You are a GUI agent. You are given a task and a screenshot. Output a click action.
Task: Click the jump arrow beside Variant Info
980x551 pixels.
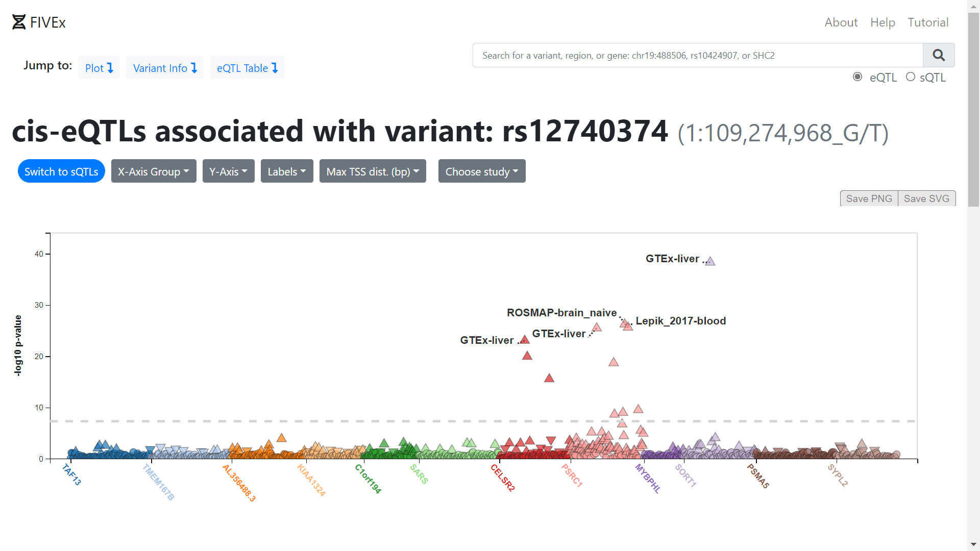[194, 67]
